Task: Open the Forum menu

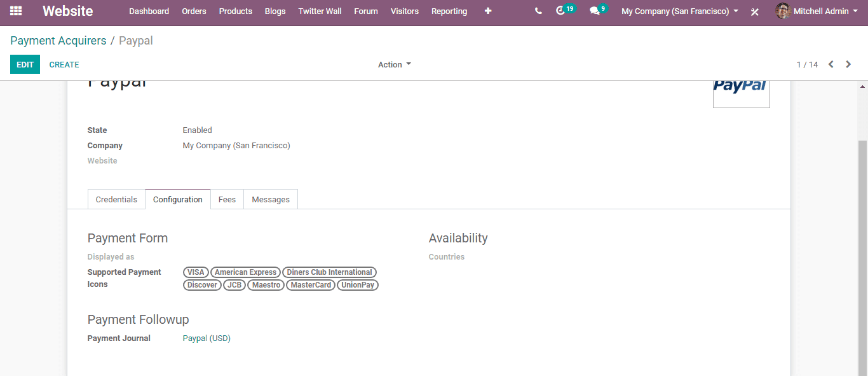Action: pyautogui.click(x=366, y=11)
